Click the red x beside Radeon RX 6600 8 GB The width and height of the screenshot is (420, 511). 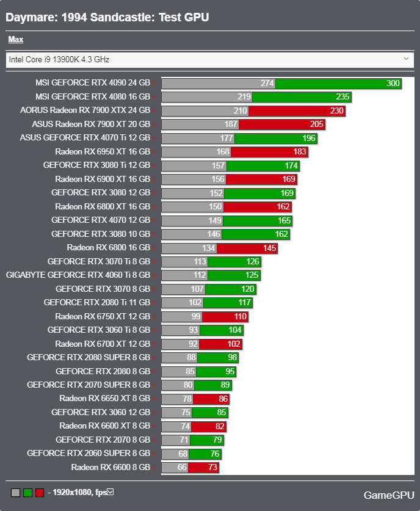point(154,468)
